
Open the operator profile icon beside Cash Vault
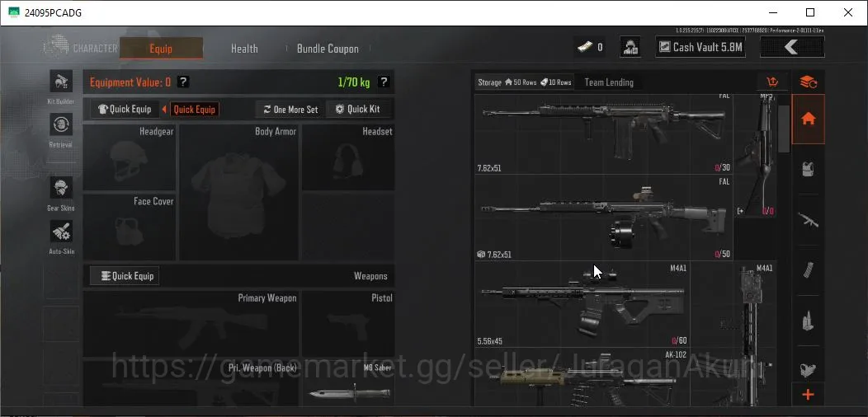(630, 47)
